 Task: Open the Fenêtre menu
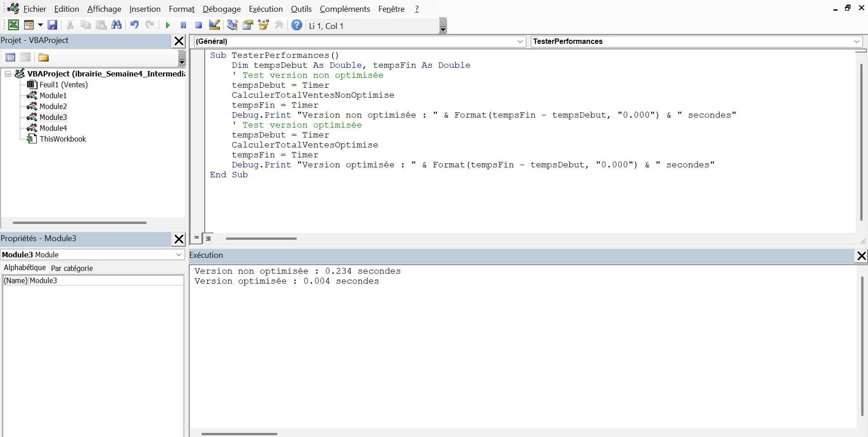[391, 9]
